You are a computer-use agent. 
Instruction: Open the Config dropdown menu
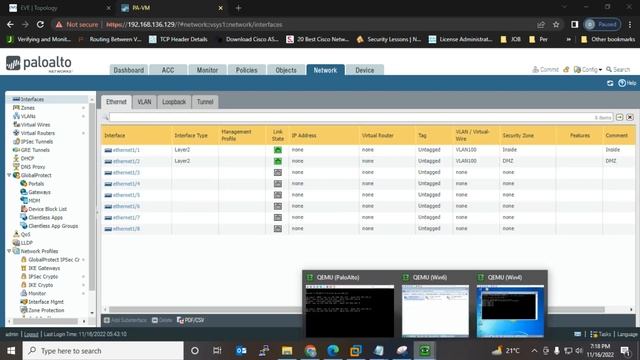tap(588, 70)
